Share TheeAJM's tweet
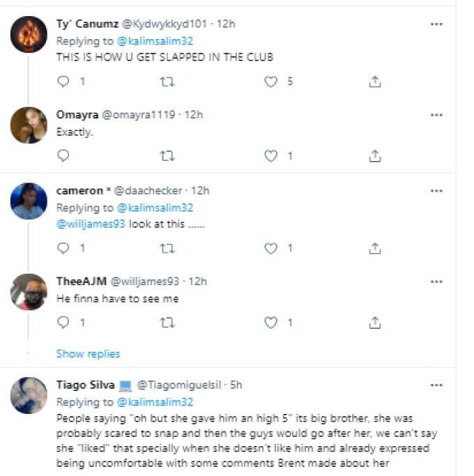 coord(374,322)
